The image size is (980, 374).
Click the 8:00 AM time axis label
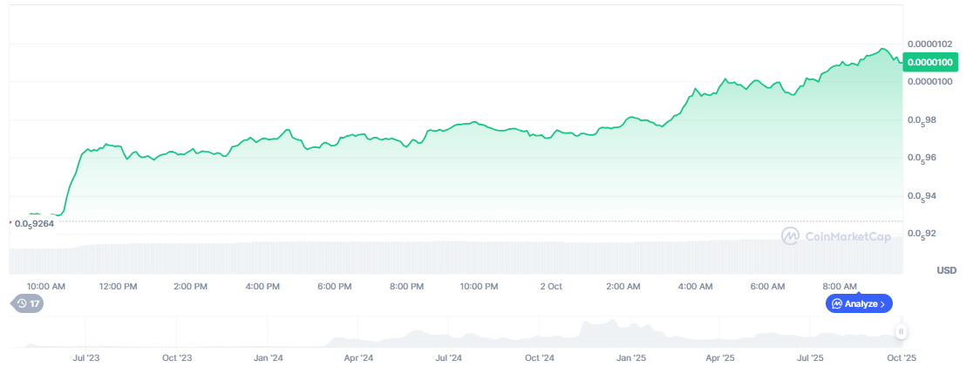(x=840, y=287)
